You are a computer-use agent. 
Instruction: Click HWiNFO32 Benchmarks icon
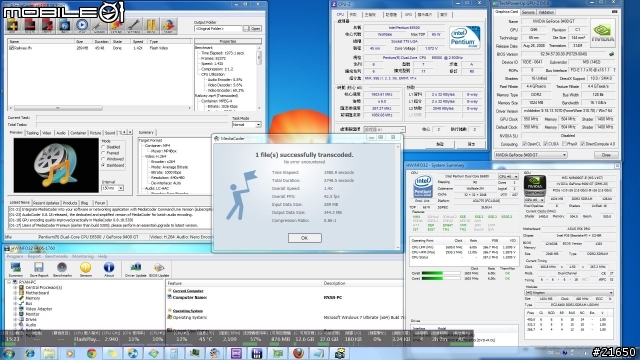[x=62, y=269]
